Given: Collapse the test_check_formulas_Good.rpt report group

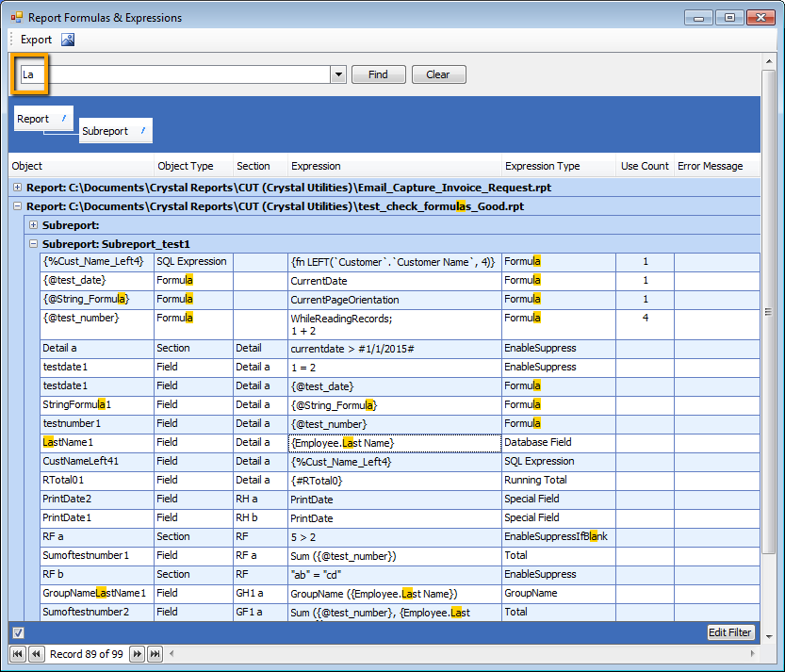Looking at the screenshot, I should click(x=18, y=205).
